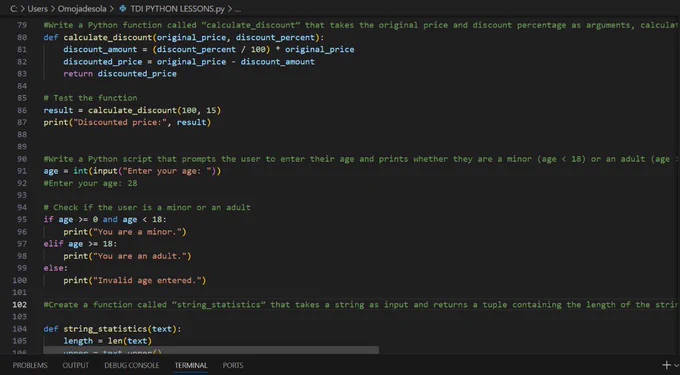This screenshot has width=680, height=375.
Task: Click the horizontal scrollbar below the editor
Action: [211, 349]
